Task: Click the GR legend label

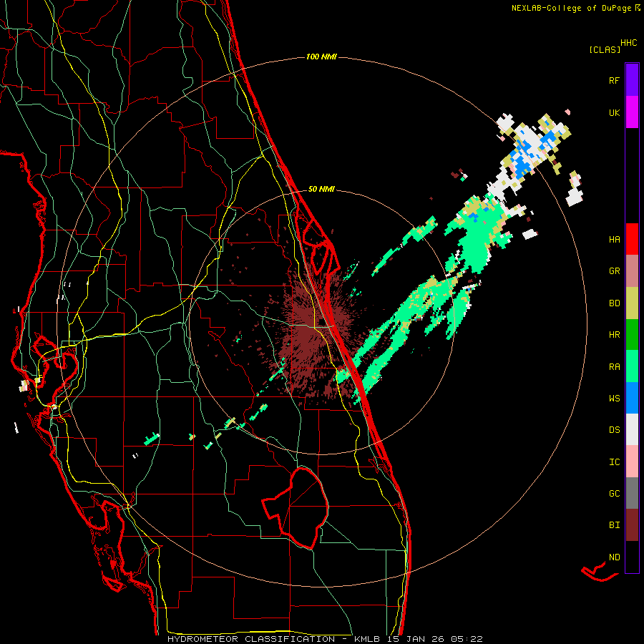Action: coord(614,271)
